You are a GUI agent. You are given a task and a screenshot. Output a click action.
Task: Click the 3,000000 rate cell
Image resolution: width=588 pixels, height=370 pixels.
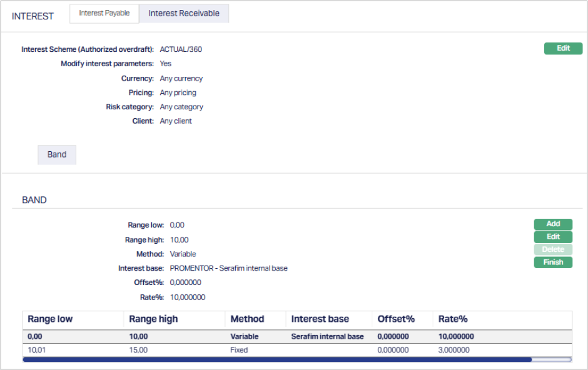[x=455, y=350]
